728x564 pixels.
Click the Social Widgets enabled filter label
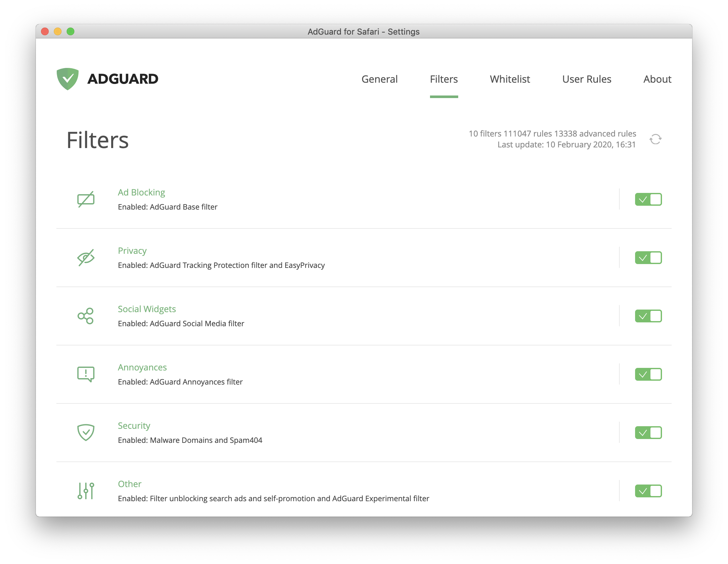tap(181, 323)
